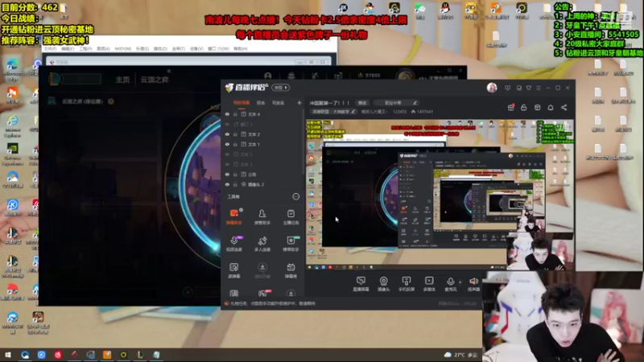Click the stream preview canvas

[440, 195]
